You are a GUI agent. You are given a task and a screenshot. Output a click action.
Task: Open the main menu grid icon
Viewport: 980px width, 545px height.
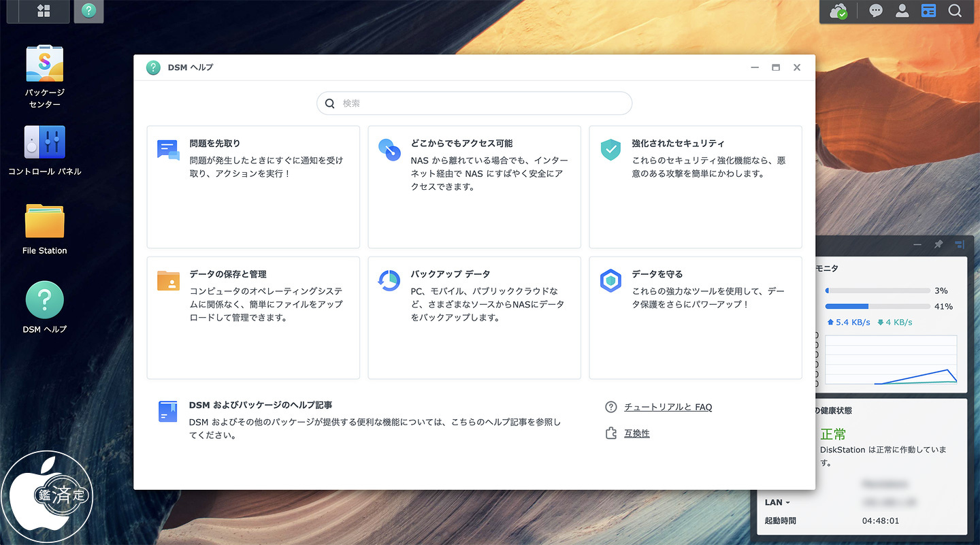point(44,11)
